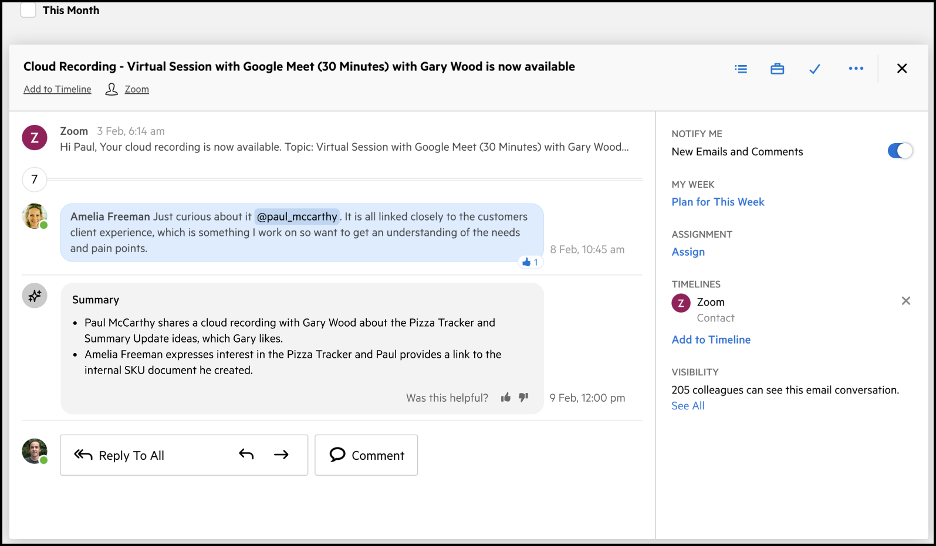This screenshot has width=936, height=546.
Task: Select the Zoom sender avatar
Action: pos(35,138)
